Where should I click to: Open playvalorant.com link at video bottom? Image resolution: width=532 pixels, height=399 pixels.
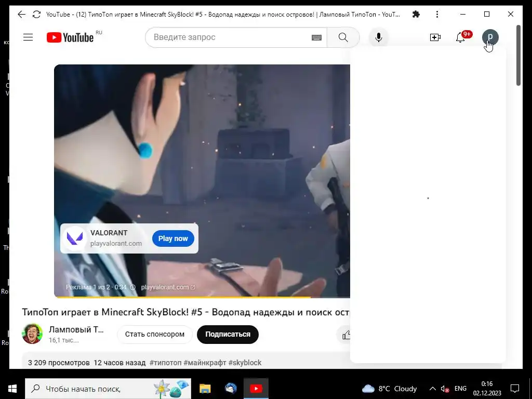(x=168, y=287)
